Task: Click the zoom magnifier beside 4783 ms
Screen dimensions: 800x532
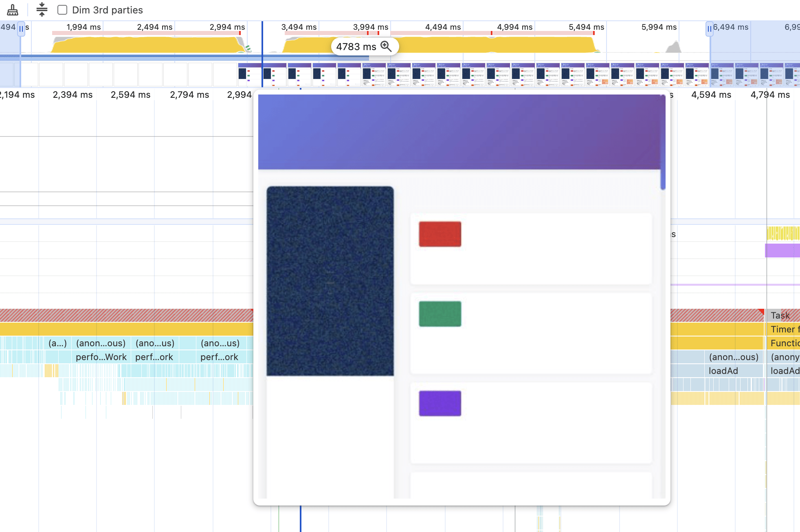Action: click(x=386, y=46)
